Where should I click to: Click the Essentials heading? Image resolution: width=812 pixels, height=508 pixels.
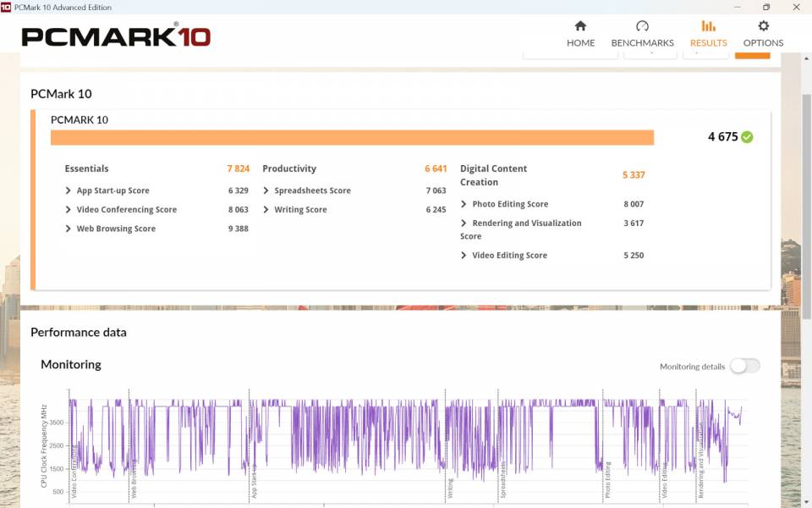pos(86,168)
